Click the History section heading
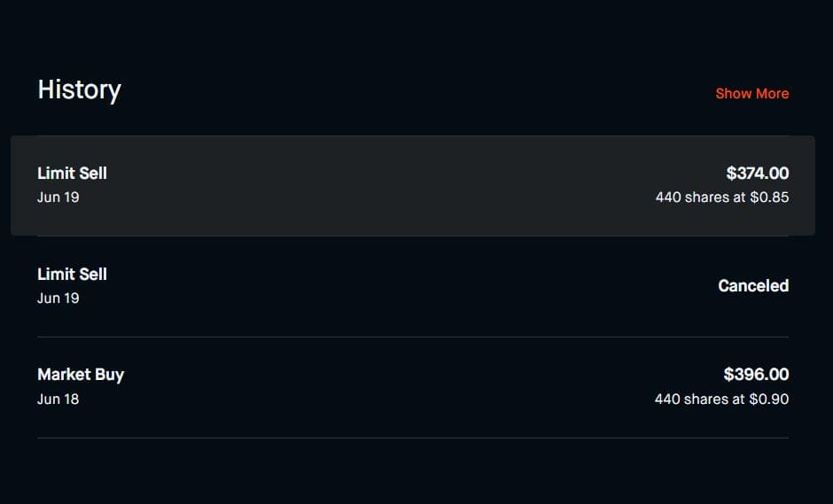Viewport: 833px width, 504px height. pyautogui.click(x=79, y=89)
